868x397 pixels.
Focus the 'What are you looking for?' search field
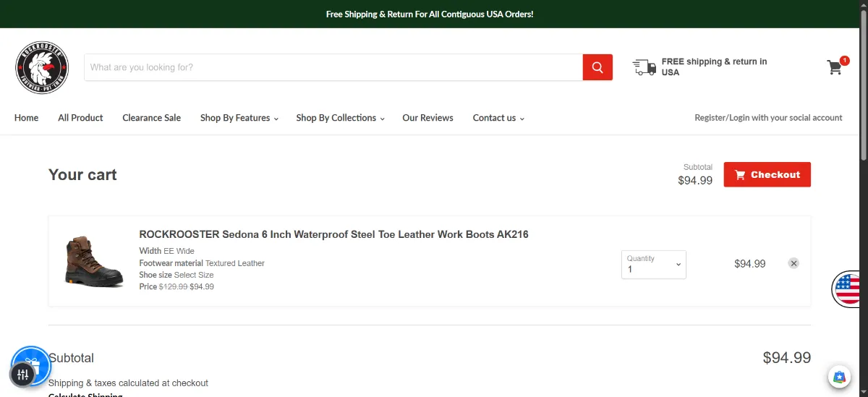coord(333,67)
